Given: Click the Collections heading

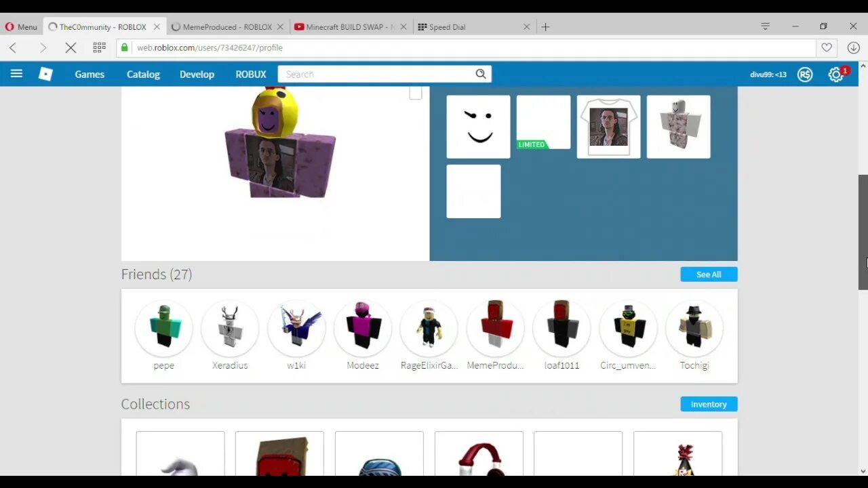Looking at the screenshot, I should pos(155,404).
